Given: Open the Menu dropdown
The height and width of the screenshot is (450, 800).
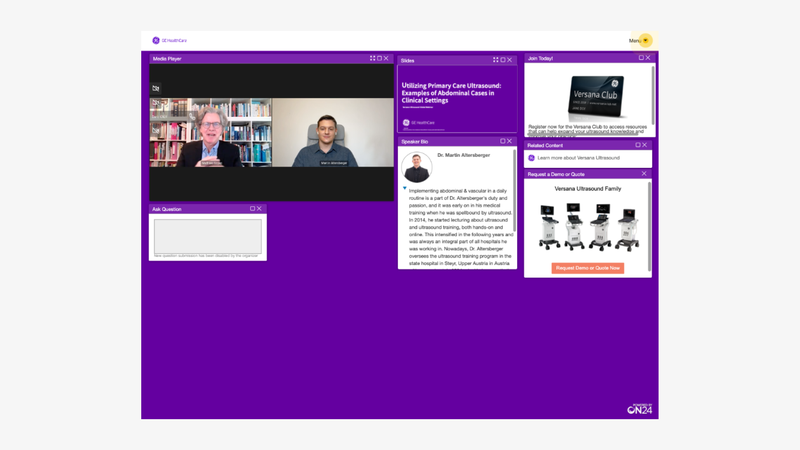Looking at the screenshot, I should (x=639, y=40).
